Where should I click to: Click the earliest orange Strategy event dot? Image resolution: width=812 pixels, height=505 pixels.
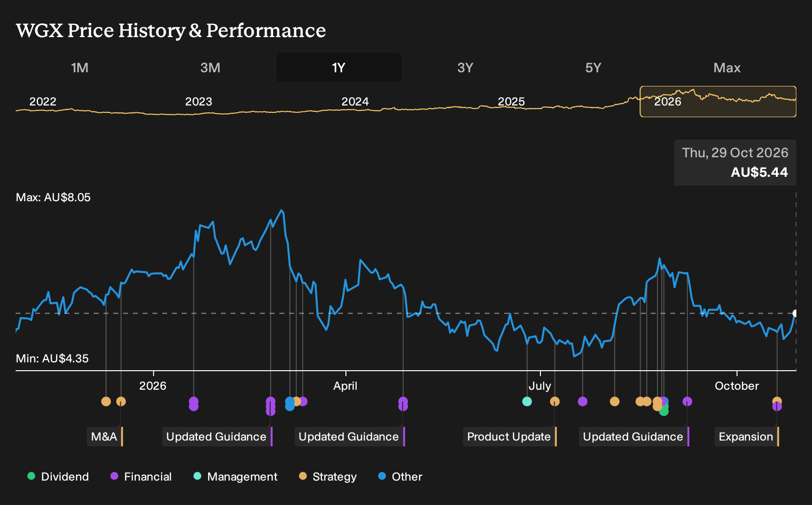(x=106, y=401)
